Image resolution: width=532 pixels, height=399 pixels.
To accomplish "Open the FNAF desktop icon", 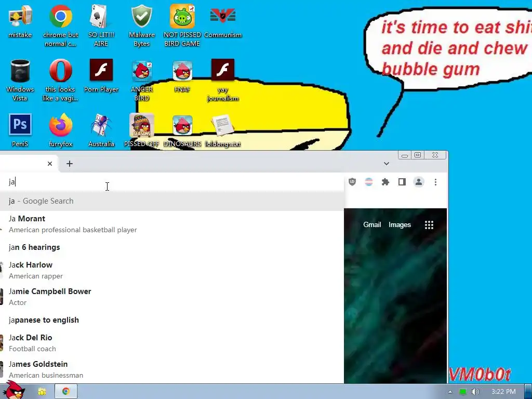I will 182,76.
